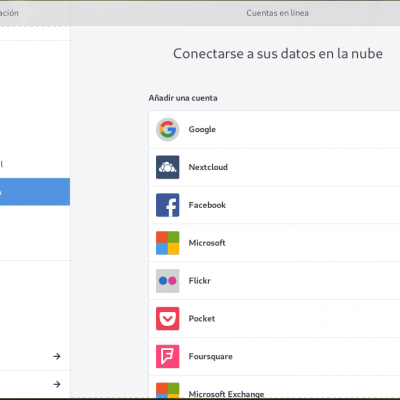
Task: Select the Facebook label text
Action: click(207, 205)
